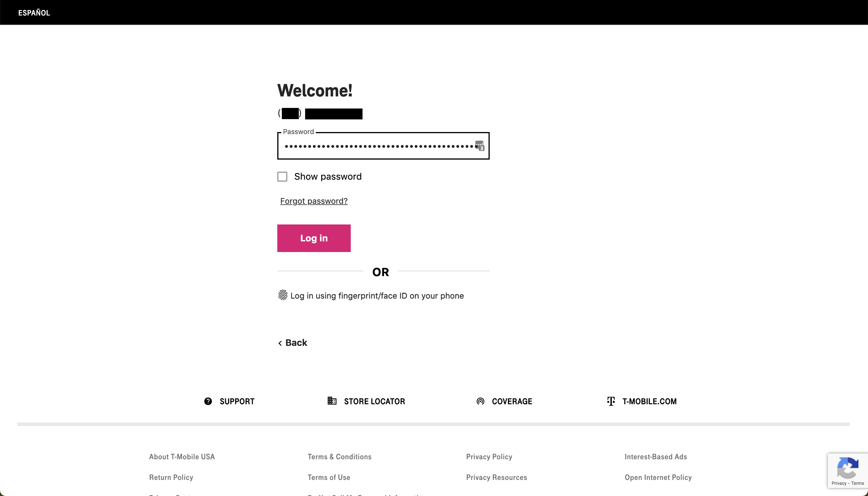Click the password manager icon in the Password field
This screenshot has height=496, width=868.
pos(479,146)
